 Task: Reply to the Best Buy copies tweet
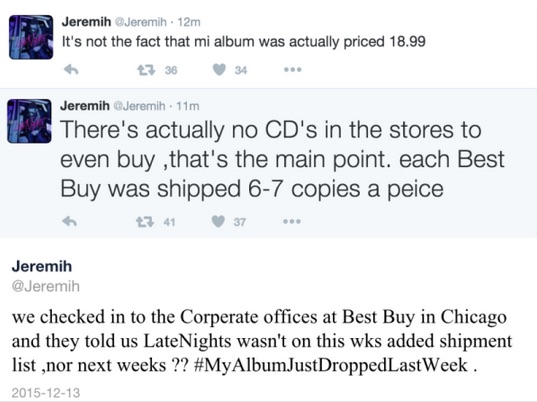[x=70, y=222]
